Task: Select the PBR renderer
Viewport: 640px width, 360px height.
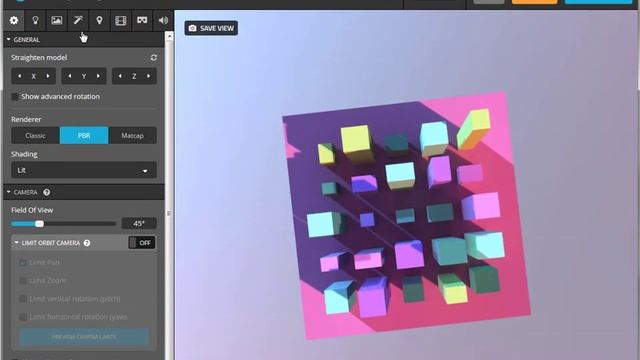Action: 84,136
